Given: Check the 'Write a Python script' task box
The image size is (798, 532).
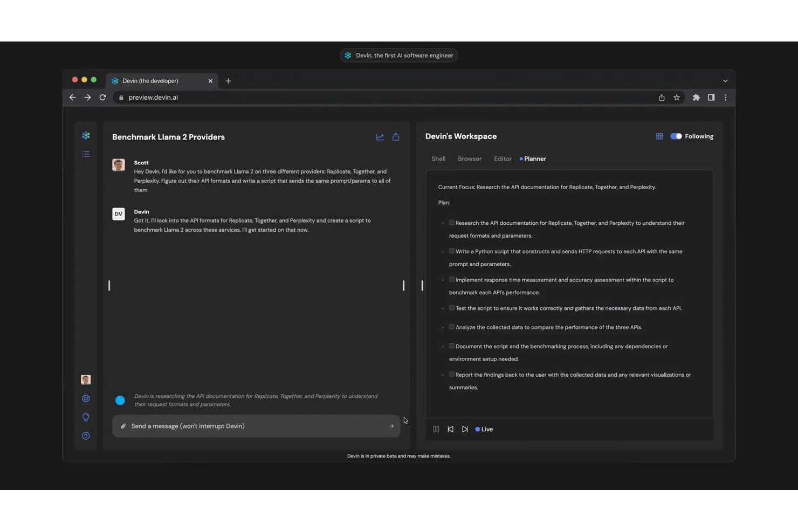Looking at the screenshot, I should point(452,251).
